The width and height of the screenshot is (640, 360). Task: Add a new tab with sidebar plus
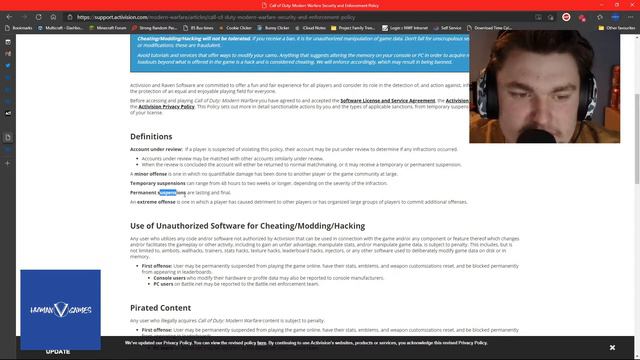8,163
